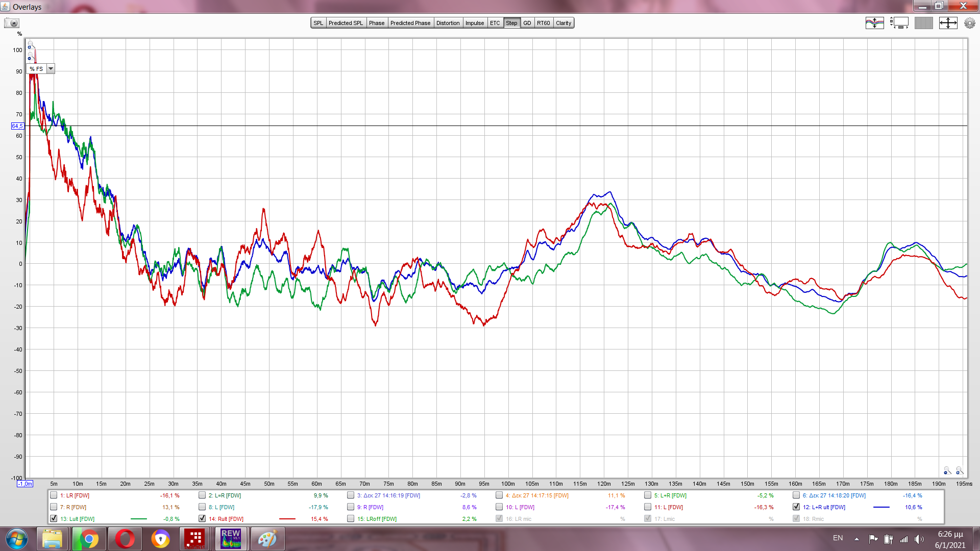
Task: Zoom in the horizontal time axis
Action: tap(959, 470)
